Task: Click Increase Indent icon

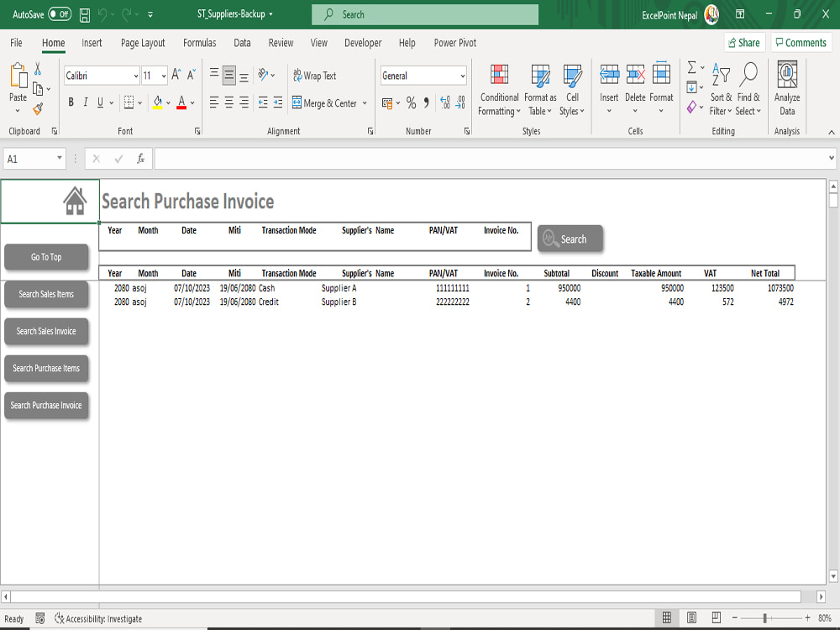Action: tap(278, 102)
